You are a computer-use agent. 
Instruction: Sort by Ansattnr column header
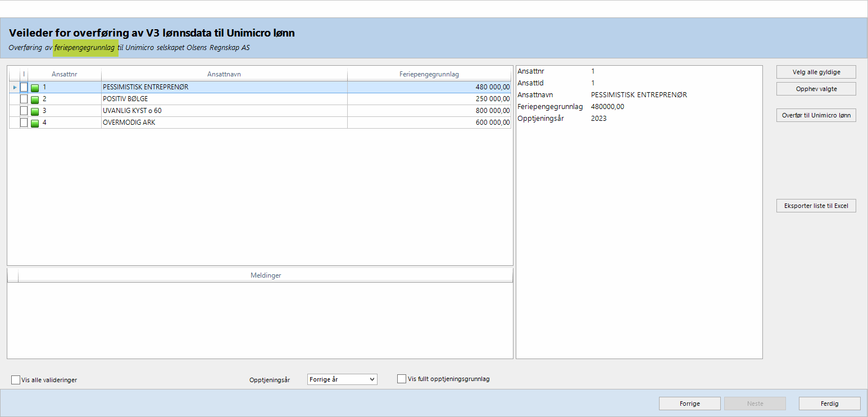pos(64,74)
